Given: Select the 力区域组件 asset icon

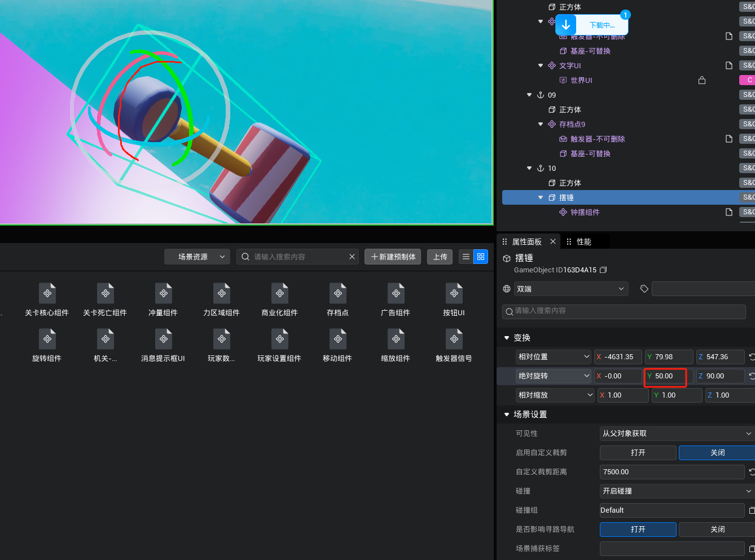Looking at the screenshot, I should (x=222, y=293).
